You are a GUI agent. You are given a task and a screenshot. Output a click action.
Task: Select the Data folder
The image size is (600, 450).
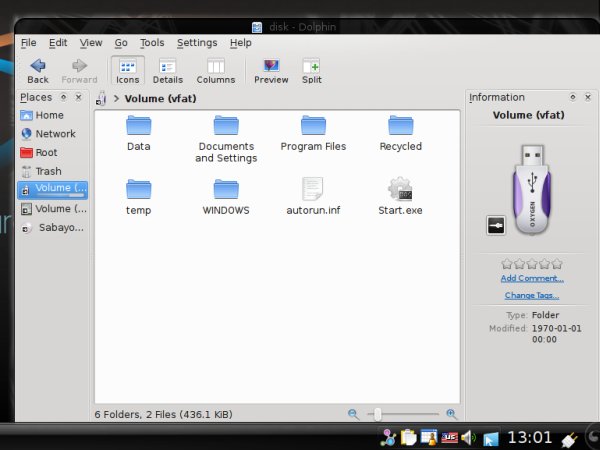coord(139,133)
